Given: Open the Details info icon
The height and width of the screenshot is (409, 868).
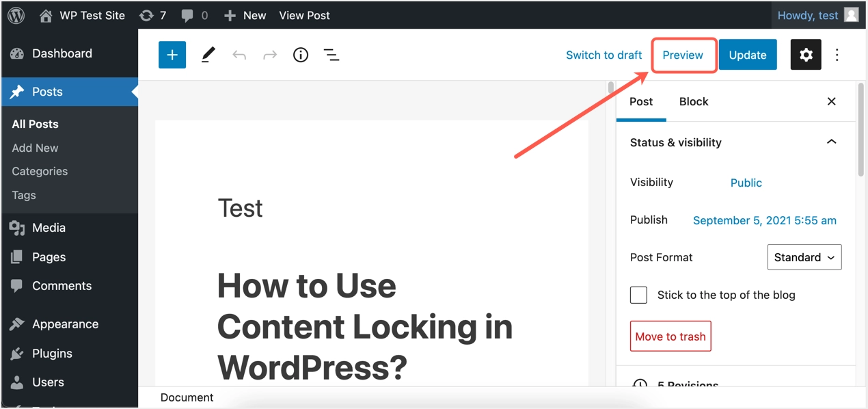Looking at the screenshot, I should 301,55.
